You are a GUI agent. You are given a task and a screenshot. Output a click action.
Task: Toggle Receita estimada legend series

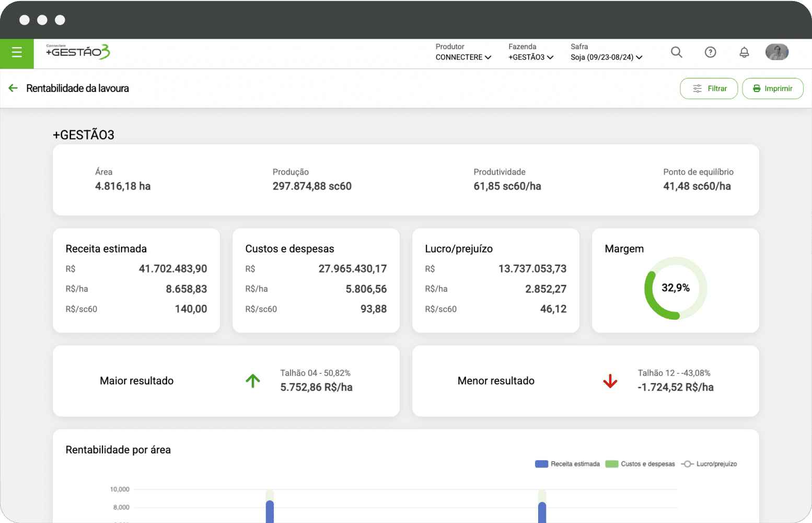[567, 464]
